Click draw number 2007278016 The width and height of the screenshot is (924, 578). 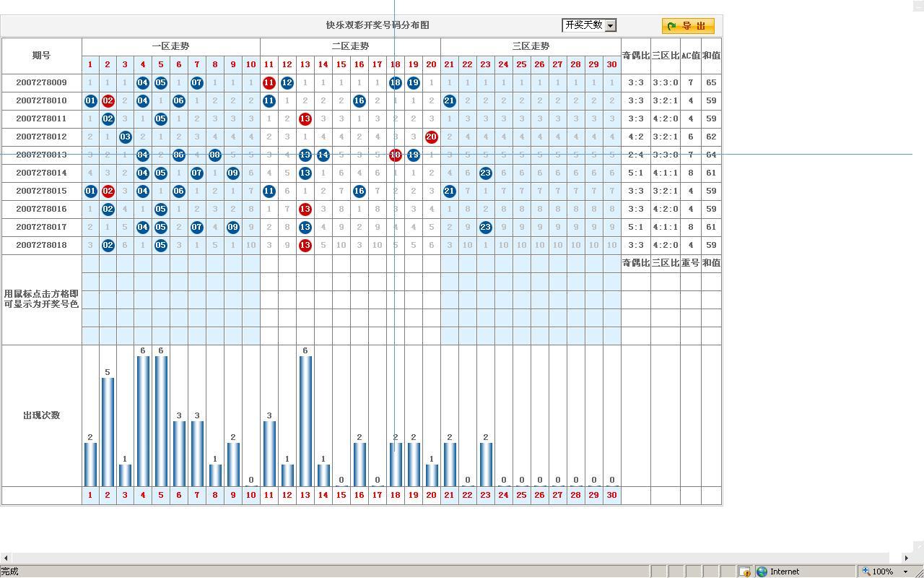point(42,210)
